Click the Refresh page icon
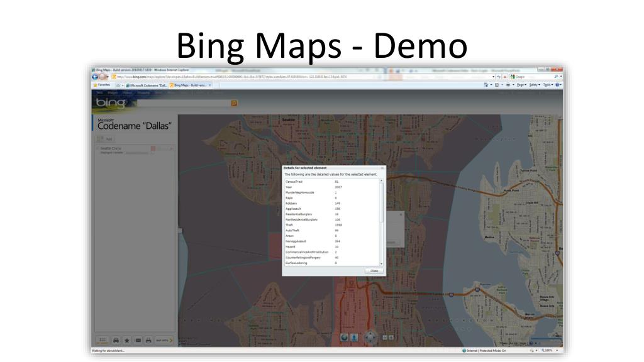This screenshot has width=644, height=362. (499, 77)
